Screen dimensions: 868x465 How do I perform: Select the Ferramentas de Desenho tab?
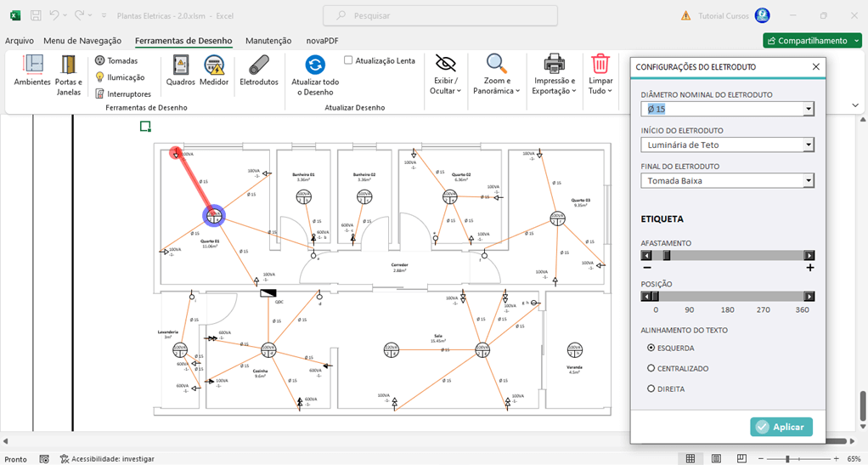[183, 41]
